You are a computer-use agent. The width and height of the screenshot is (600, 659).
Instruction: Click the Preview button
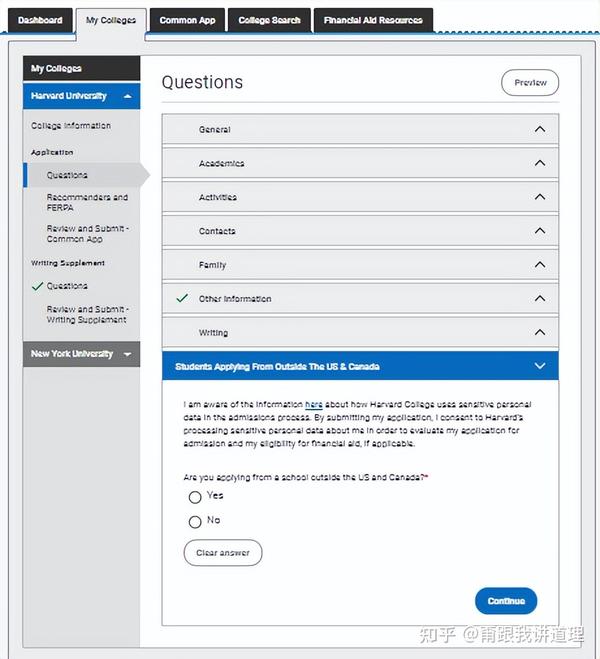point(530,83)
